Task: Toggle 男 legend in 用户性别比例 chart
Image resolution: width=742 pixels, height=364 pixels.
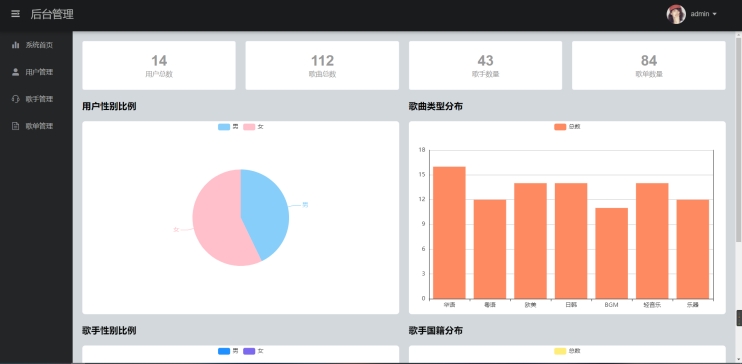Action: point(228,127)
